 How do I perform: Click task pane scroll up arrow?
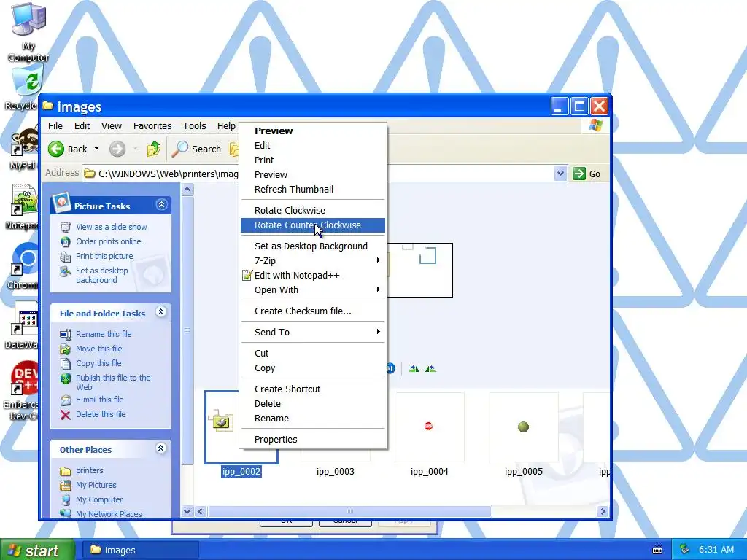(x=187, y=190)
